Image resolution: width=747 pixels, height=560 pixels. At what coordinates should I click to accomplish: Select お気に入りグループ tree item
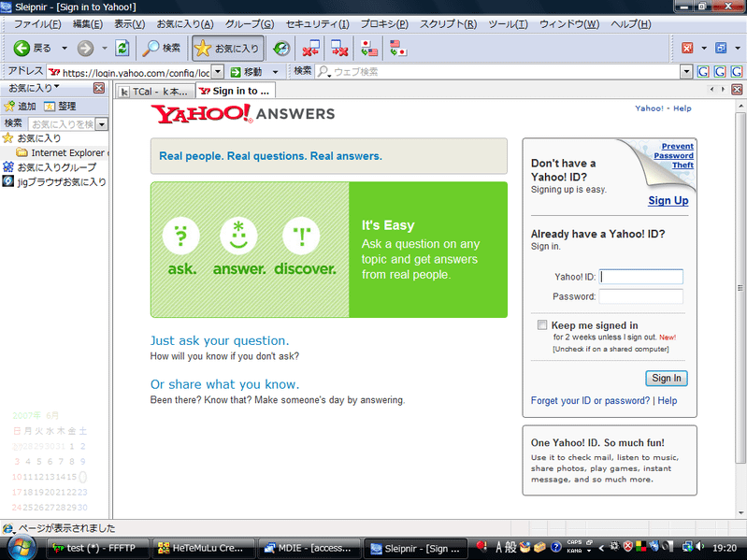point(50,167)
